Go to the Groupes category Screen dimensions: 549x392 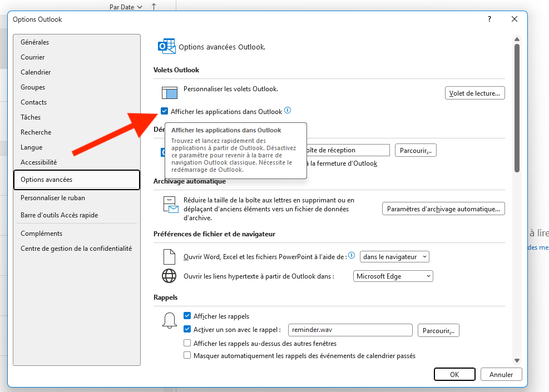click(77, 87)
